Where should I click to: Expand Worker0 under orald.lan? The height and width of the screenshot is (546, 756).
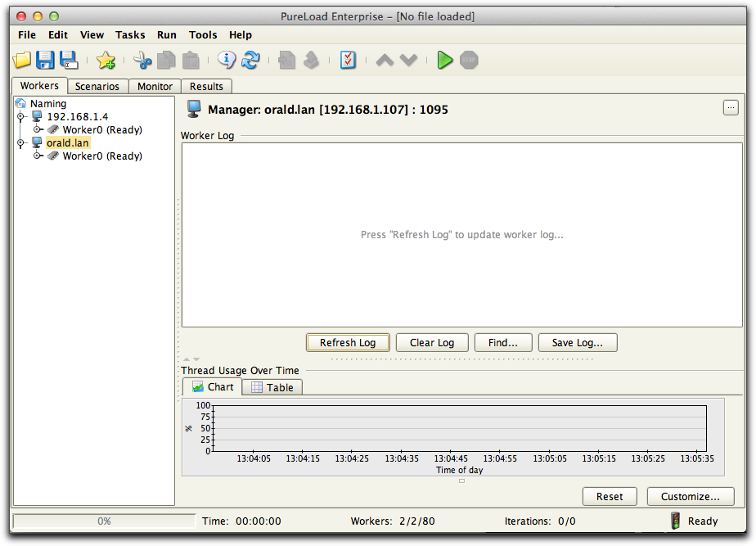tap(37, 156)
